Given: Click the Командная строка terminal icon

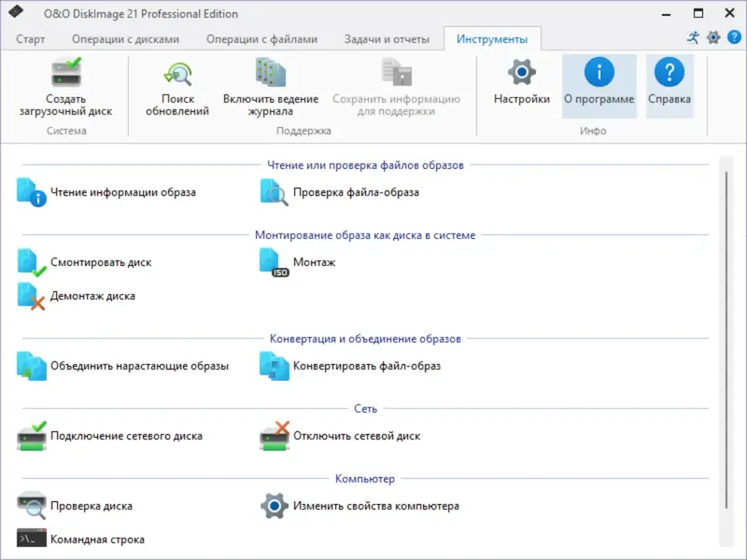Looking at the screenshot, I should pyautogui.click(x=32, y=539).
